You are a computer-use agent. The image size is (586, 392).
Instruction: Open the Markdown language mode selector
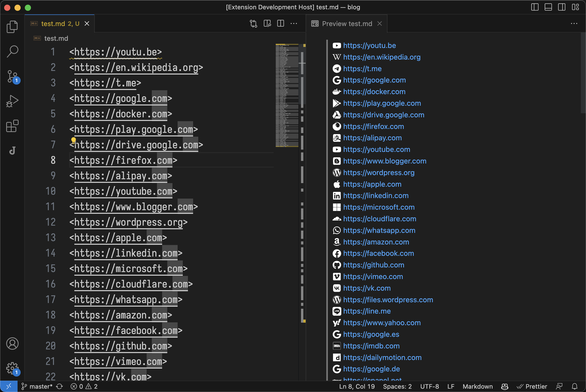coord(478,386)
